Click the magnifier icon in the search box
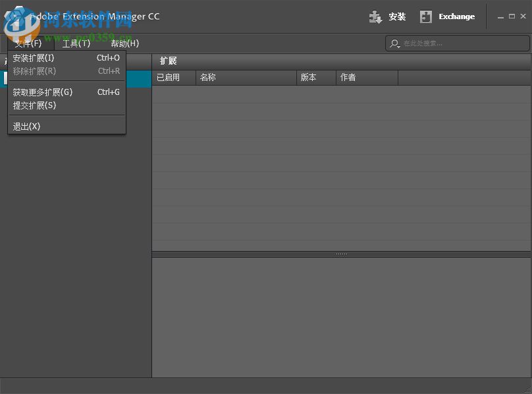 (x=394, y=43)
